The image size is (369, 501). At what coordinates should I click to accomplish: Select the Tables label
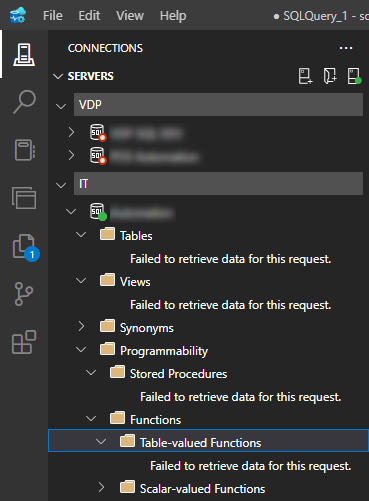[136, 236]
